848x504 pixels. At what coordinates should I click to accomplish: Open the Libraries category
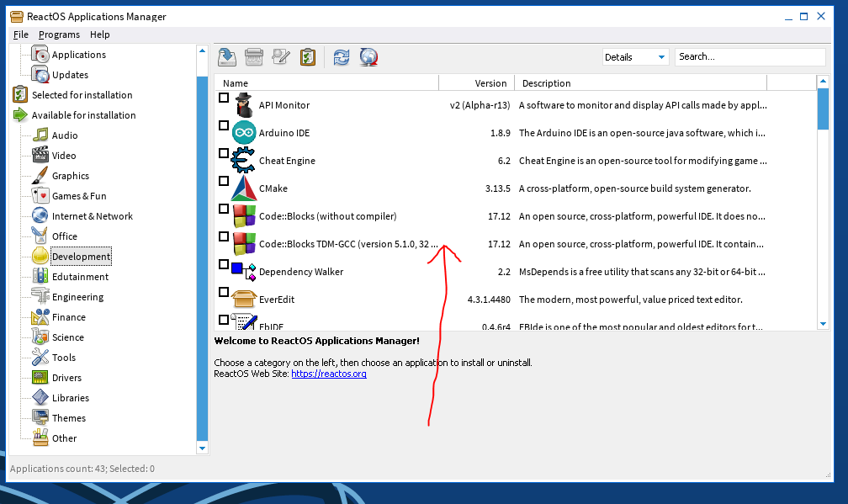pyautogui.click(x=71, y=397)
